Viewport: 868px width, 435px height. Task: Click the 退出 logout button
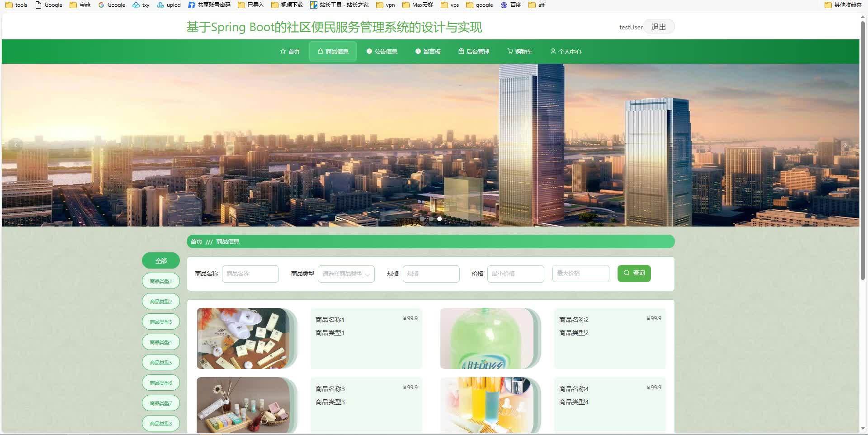point(659,27)
